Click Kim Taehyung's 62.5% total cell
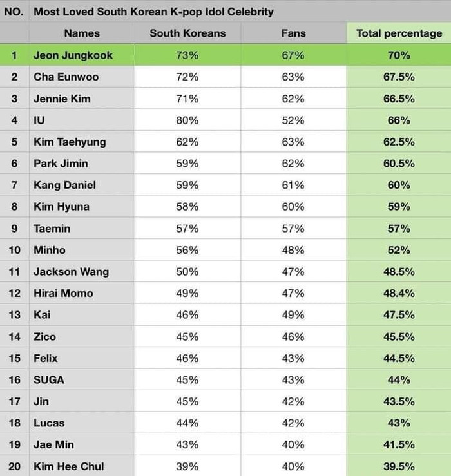 click(x=399, y=142)
